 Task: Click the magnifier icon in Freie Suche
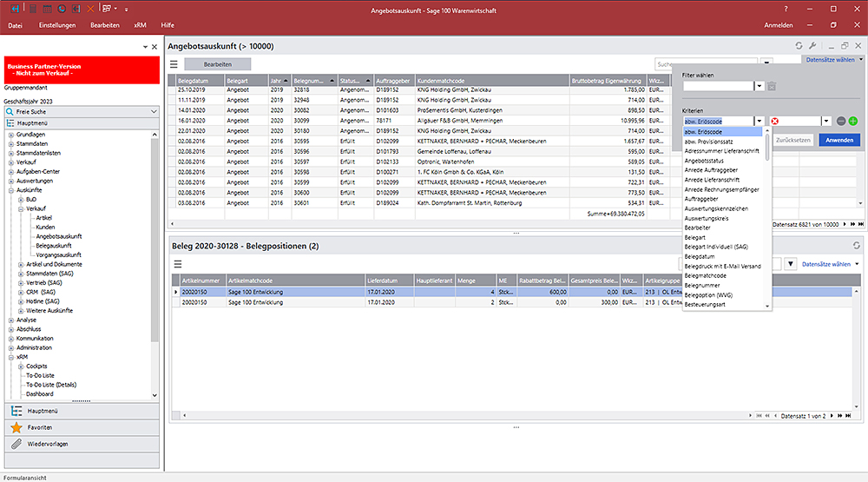click(10, 111)
